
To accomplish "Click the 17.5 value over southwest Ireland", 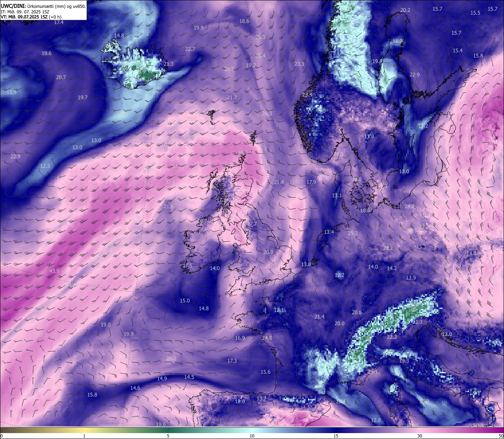I will point(187,266).
